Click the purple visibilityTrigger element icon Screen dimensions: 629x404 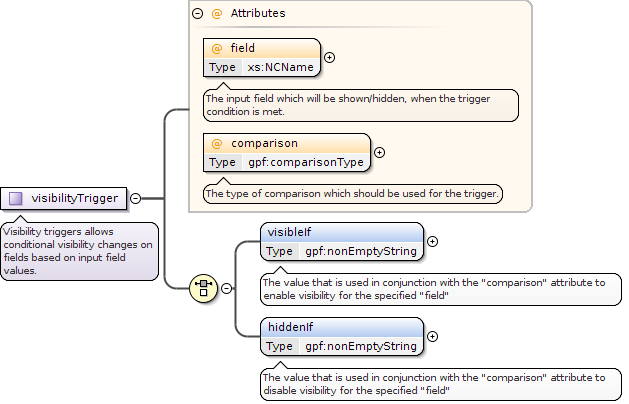tap(16, 198)
